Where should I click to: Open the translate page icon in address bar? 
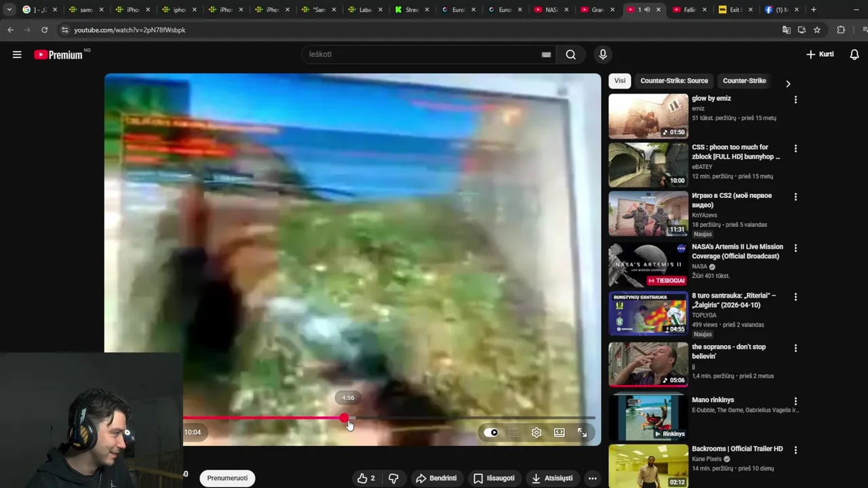[786, 30]
